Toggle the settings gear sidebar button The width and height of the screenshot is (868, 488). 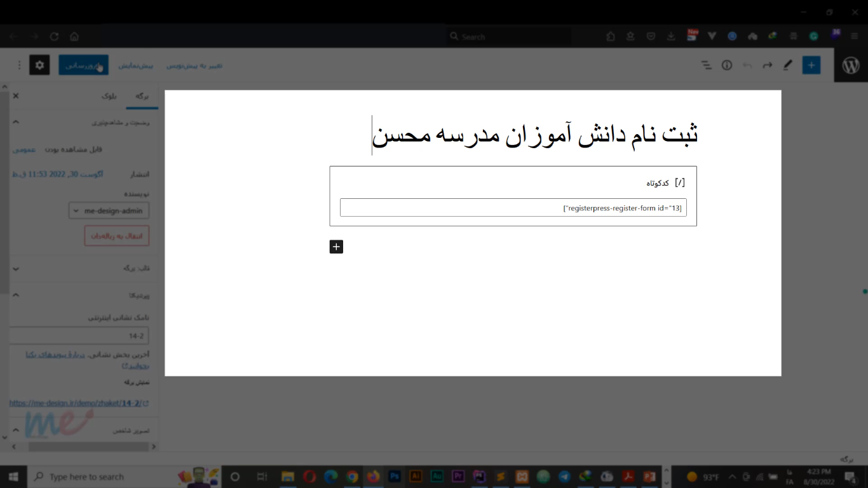point(39,65)
